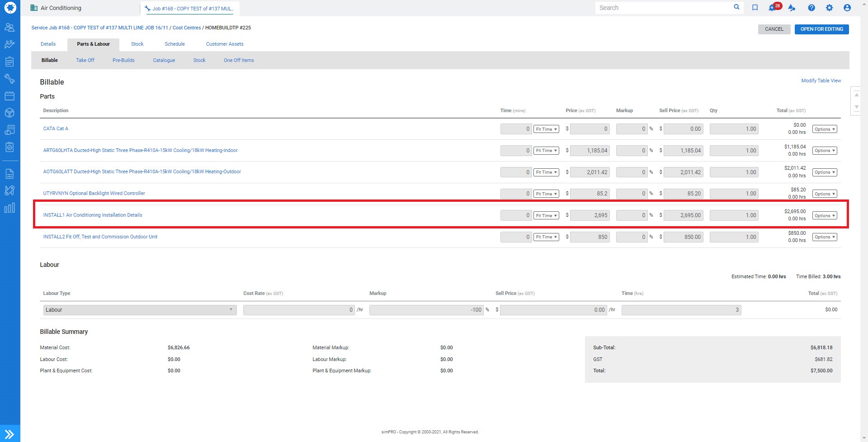Open the Pre-Builds sub-tab
Image resolution: width=868 pixels, height=442 pixels.
click(x=123, y=60)
